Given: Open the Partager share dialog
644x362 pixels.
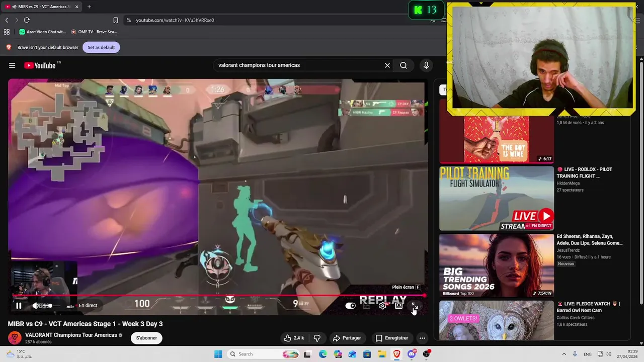Looking at the screenshot, I should coord(347,338).
